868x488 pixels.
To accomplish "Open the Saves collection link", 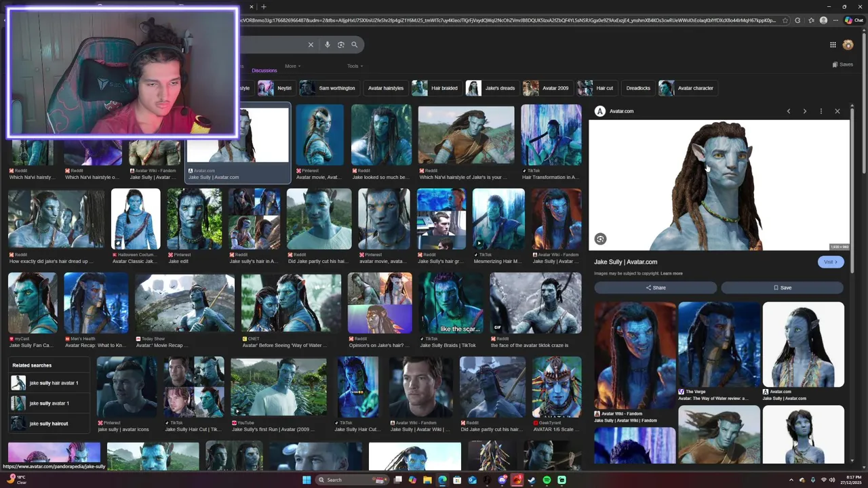I will tap(842, 64).
